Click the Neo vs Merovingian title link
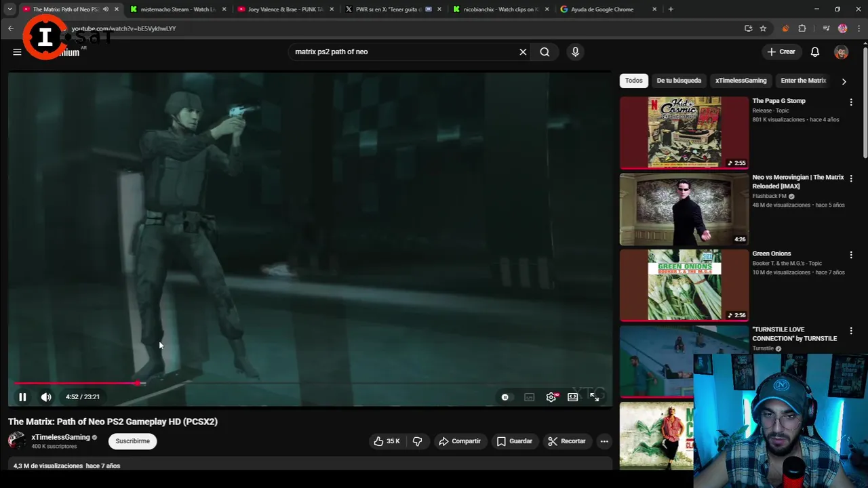Viewport: 868px width, 488px height. 798,182
